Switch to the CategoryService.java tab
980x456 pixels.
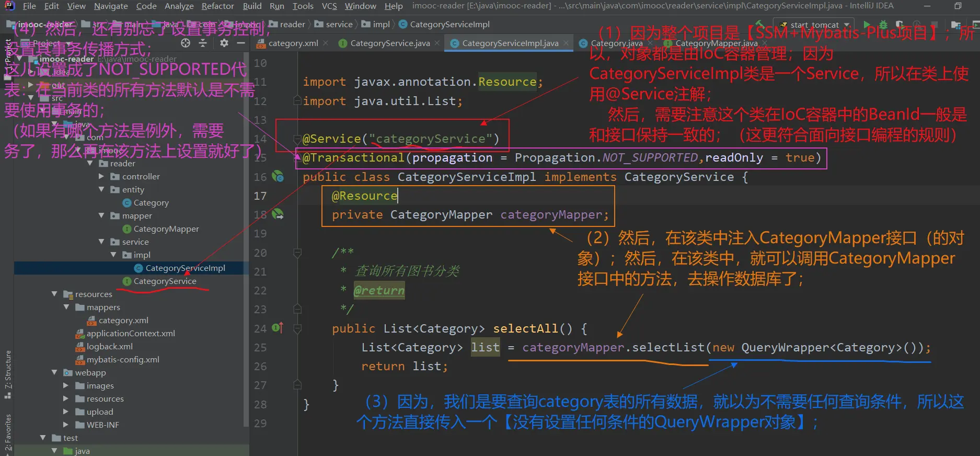coord(389,43)
